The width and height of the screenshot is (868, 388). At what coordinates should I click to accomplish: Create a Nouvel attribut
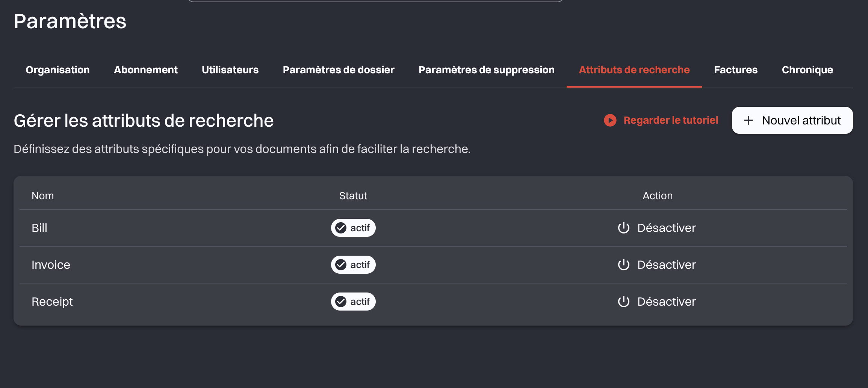[x=792, y=120]
